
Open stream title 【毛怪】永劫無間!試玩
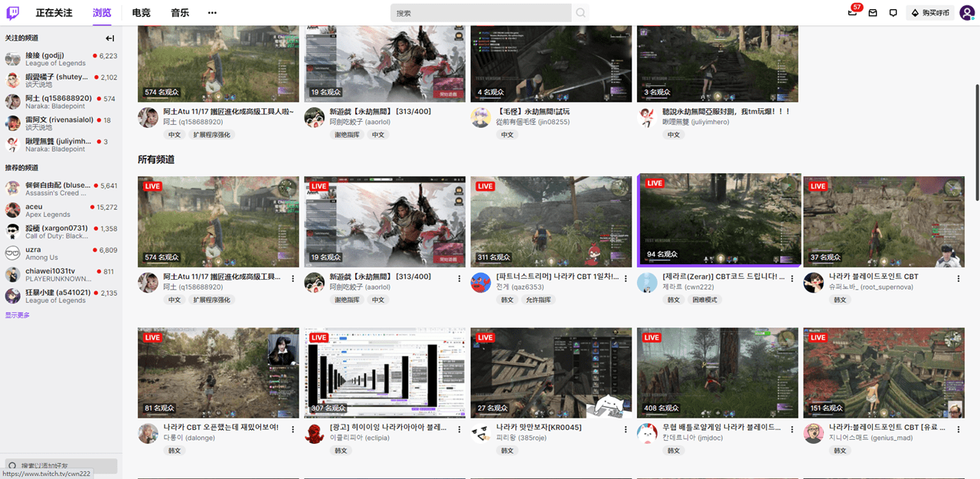pyautogui.click(x=533, y=112)
